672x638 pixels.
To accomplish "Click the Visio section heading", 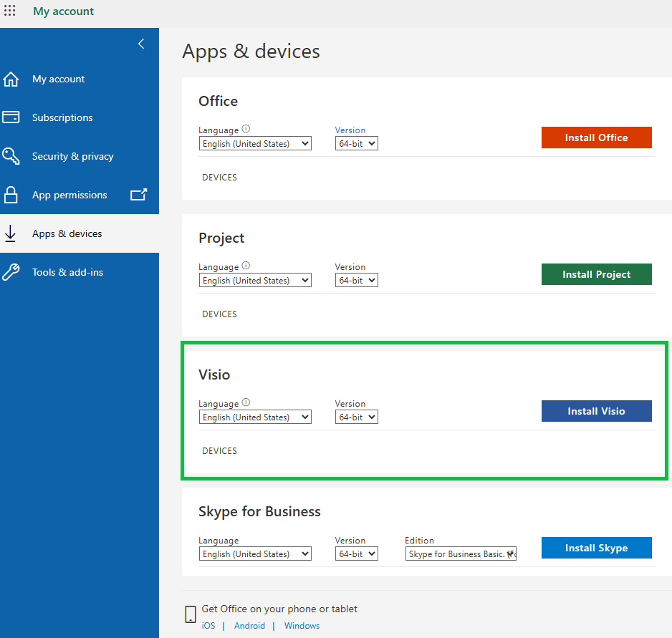I will (x=214, y=374).
